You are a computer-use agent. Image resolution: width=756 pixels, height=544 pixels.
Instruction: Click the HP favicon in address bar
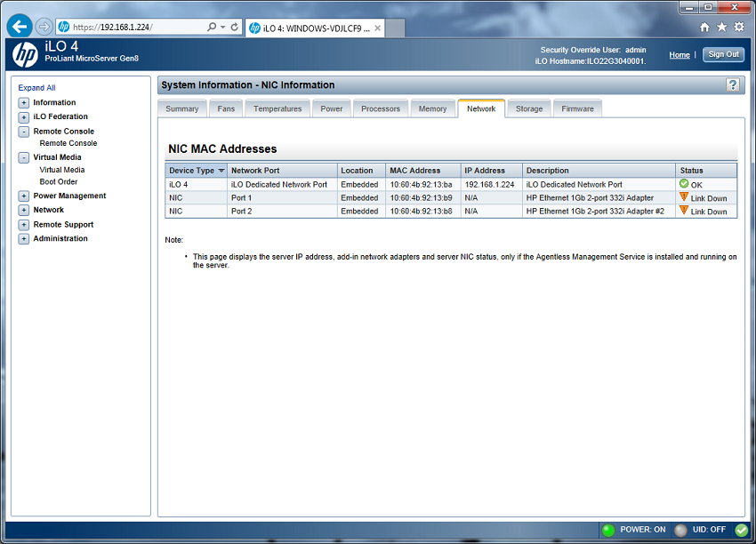click(64, 27)
